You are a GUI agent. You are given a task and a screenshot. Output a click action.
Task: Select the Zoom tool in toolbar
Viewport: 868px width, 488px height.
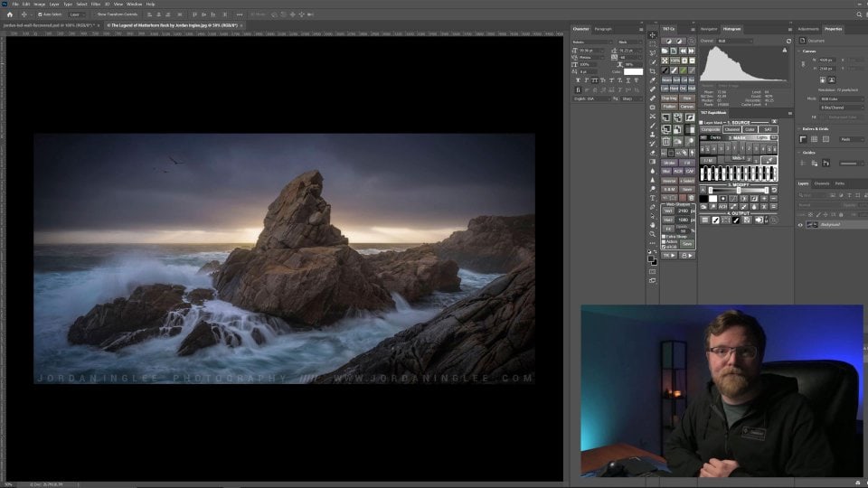pyautogui.click(x=653, y=234)
